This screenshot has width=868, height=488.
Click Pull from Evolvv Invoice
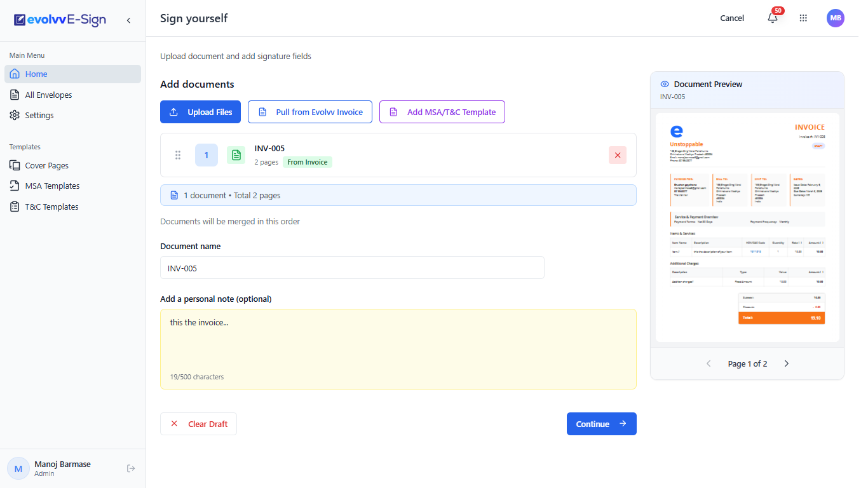point(310,112)
